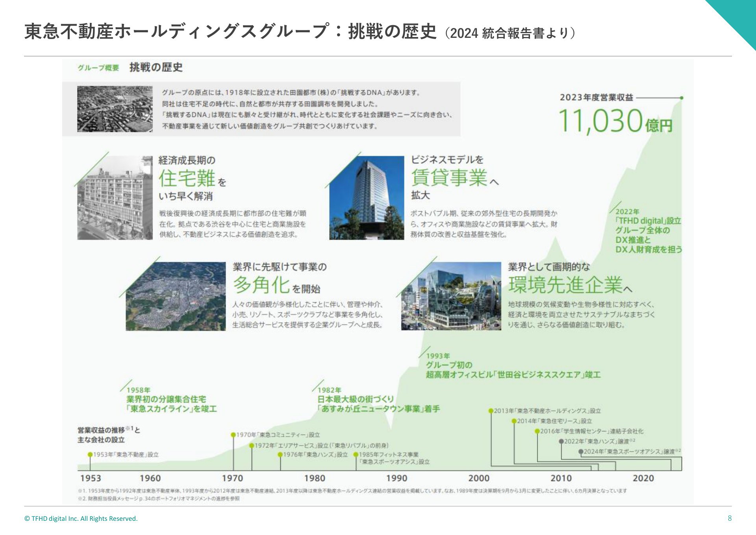Viewport: 756px width, 535px height.
Task: Click the 業界に先駆けて事業の subheading
Action: point(280,267)
